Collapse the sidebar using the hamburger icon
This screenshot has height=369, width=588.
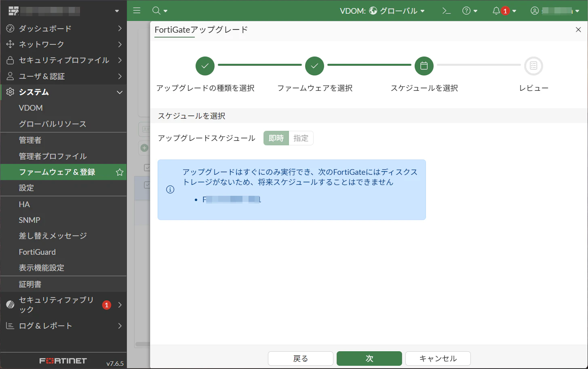137,10
